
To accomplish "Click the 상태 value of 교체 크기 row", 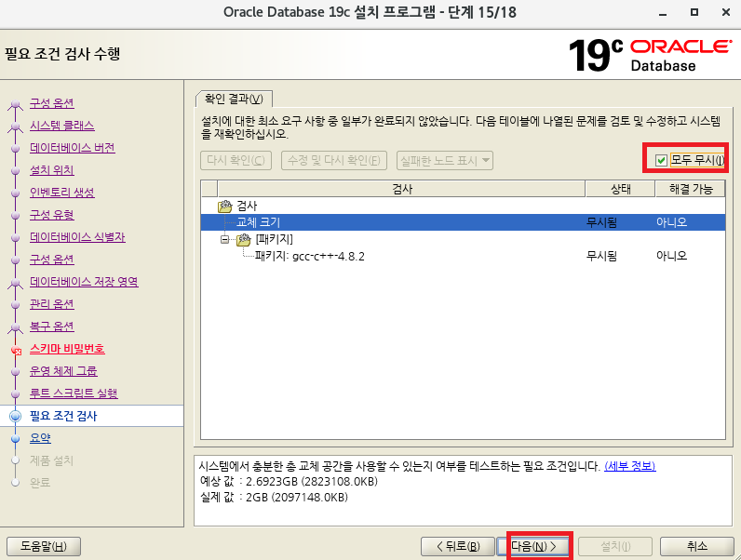I will pyautogui.click(x=601, y=222).
